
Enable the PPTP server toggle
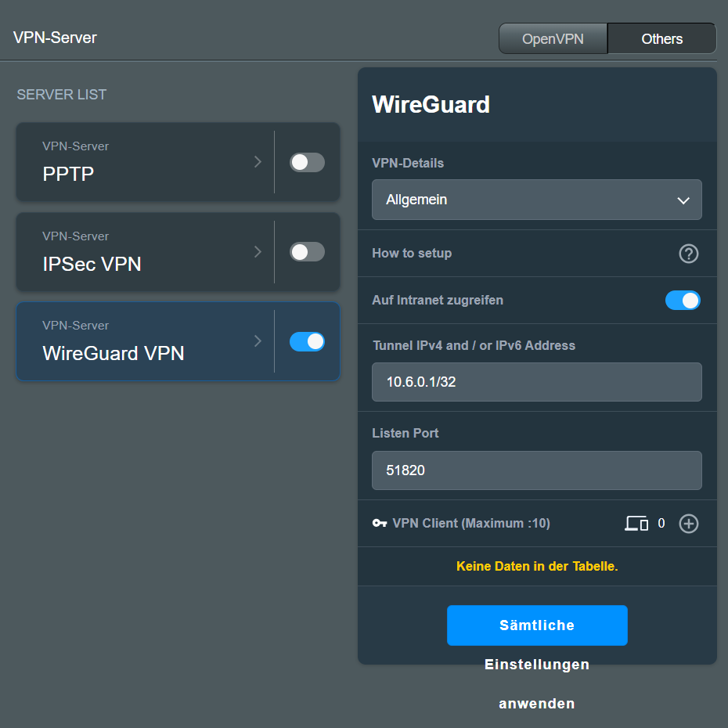[307, 162]
